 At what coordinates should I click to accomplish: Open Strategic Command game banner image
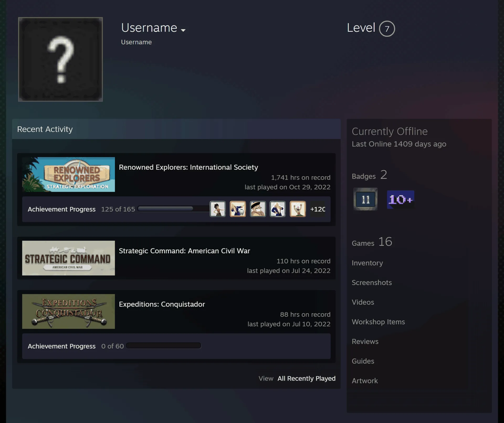(69, 258)
